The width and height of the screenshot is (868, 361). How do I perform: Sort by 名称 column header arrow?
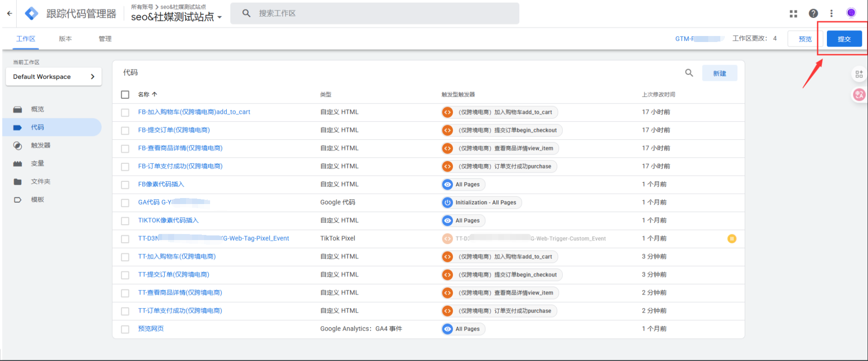coord(154,94)
